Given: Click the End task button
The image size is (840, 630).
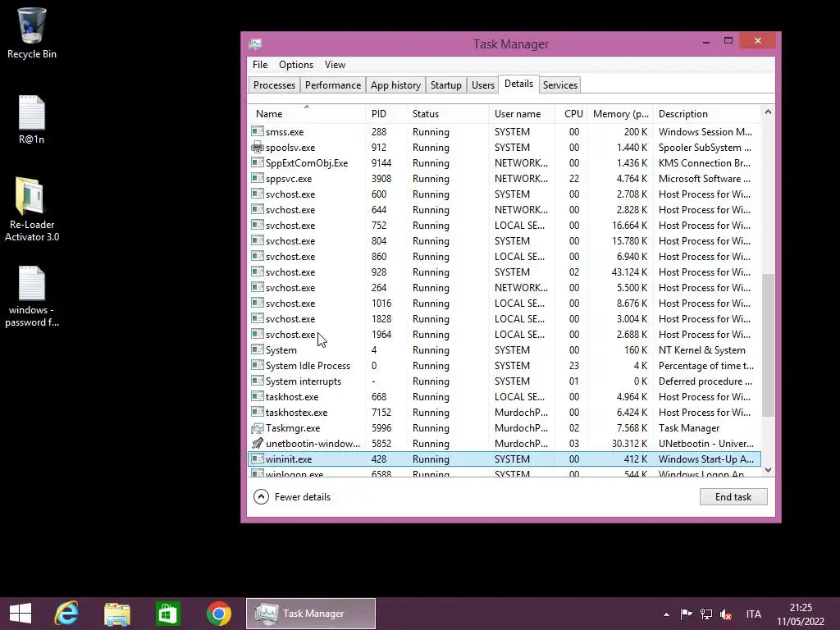Looking at the screenshot, I should 733,497.
